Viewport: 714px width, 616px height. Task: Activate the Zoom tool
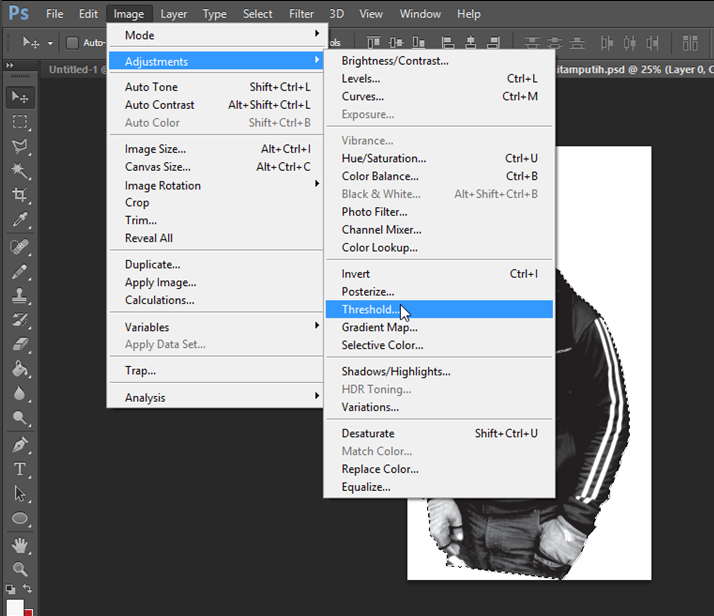click(x=20, y=568)
